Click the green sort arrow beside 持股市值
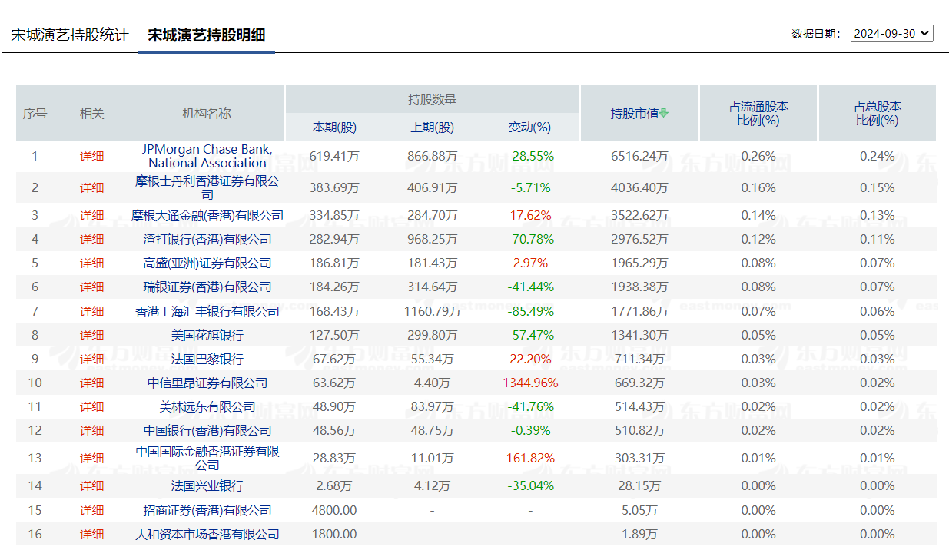Screen dimensions: 949x560 click(x=664, y=113)
